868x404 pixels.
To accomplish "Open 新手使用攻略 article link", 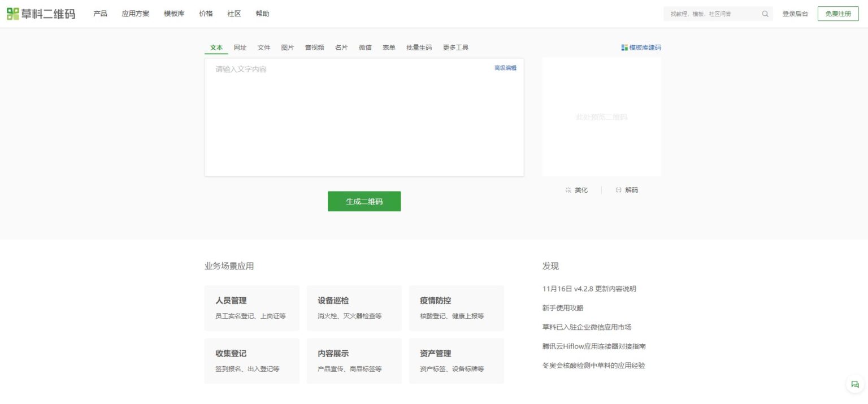I will tap(563, 308).
